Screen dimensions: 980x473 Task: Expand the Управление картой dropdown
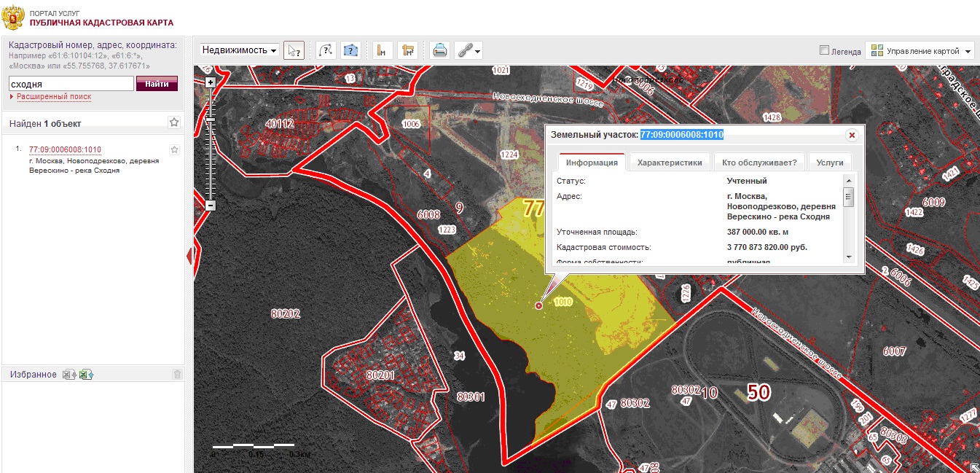(920, 50)
